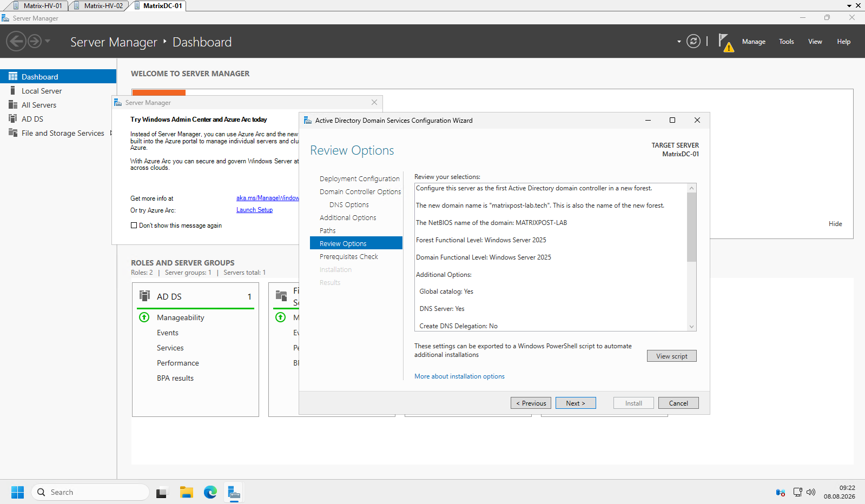Close the Windows Admin Center popup
The width and height of the screenshot is (865, 504).
pyautogui.click(x=374, y=102)
